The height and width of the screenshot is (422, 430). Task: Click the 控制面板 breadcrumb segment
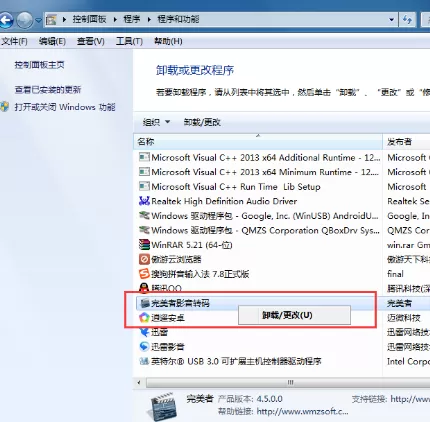coord(90,19)
